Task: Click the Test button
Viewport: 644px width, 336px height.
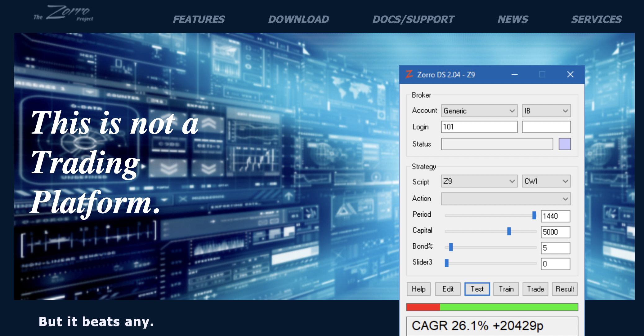Action: pyautogui.click(x=477, y=289)
